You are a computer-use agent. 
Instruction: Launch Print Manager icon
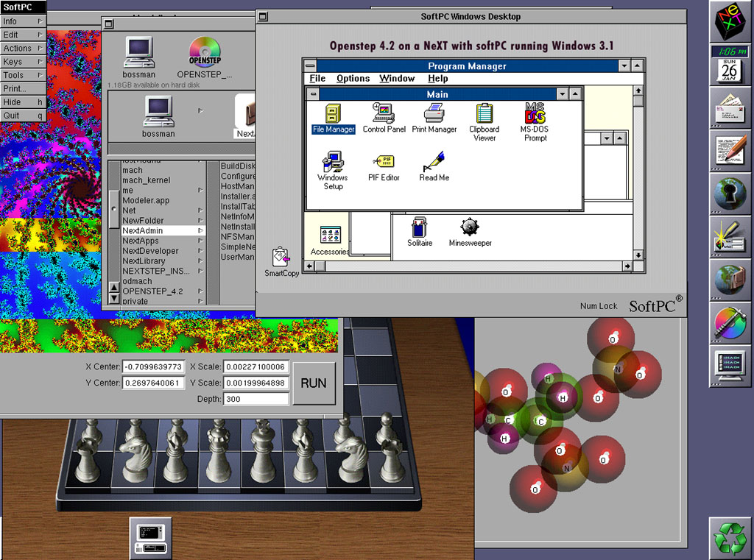(434, 118)
